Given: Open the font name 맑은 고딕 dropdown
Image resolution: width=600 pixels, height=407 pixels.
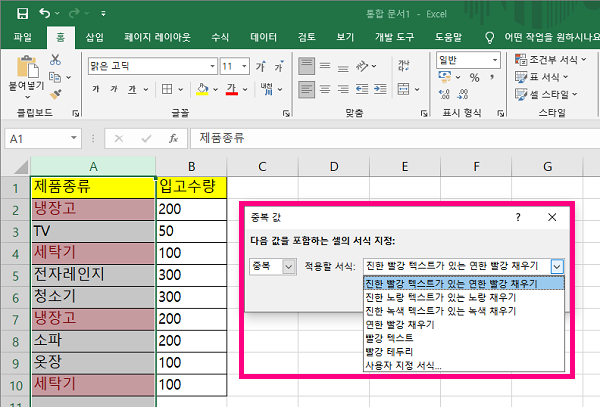Looking at the screenshot, I should [x=212, y=66].
